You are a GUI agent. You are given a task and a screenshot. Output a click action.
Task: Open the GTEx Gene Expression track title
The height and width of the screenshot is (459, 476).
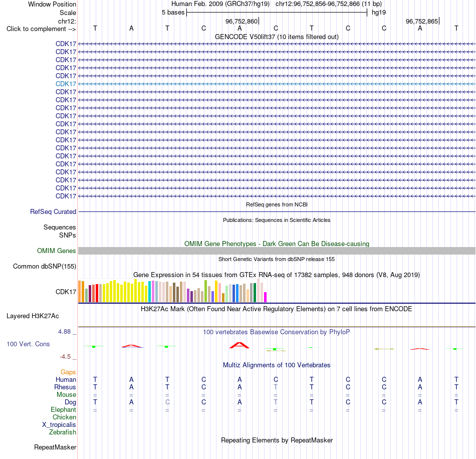tap(277, 275)
